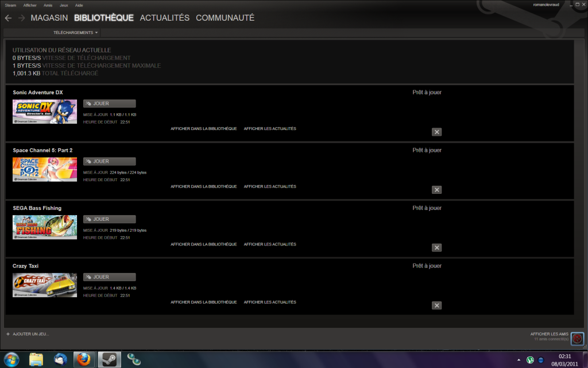Switch to the BIBLIOTHÈQUE tab
588x368 pixels.
104,18
